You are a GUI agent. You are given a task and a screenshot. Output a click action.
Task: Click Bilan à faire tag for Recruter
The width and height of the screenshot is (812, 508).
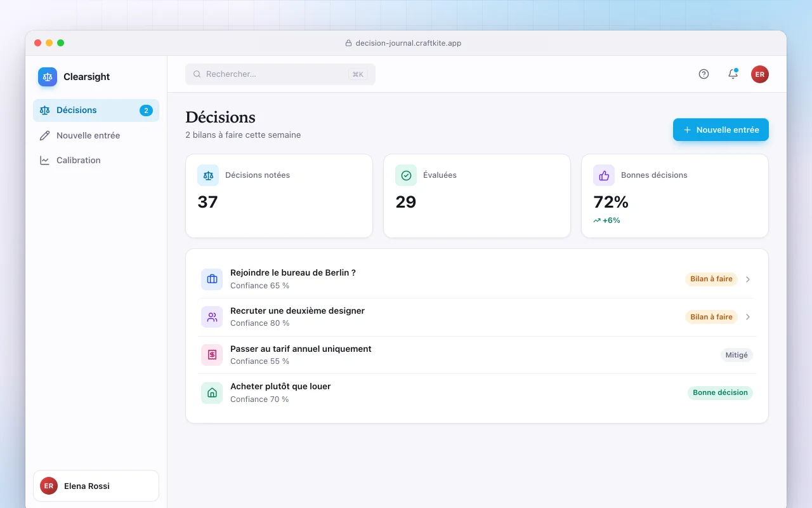[x=711, y=317]
